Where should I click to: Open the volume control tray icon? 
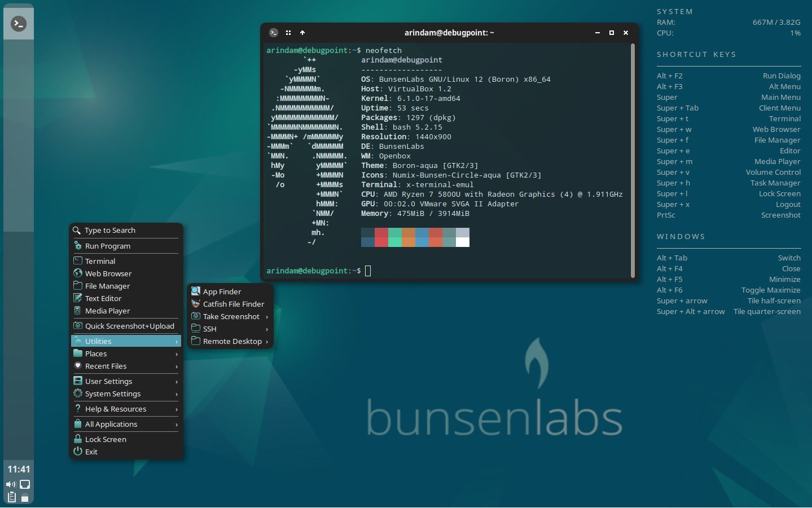click(x=11, y=484)
